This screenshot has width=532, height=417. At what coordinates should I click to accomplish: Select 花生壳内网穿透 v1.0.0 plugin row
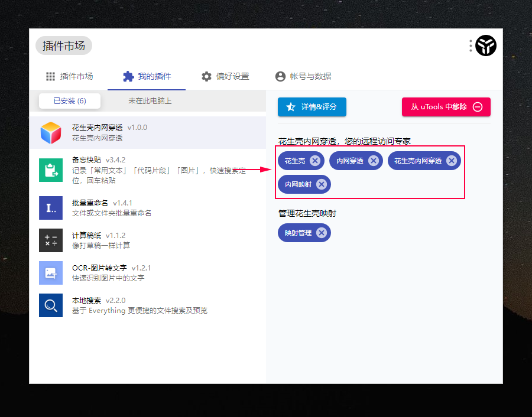pyautogui.click(x=148, y=132)
